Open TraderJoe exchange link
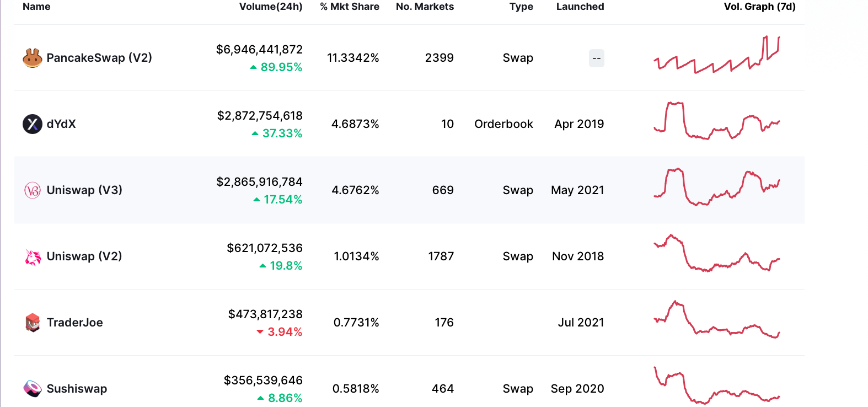Screen dimensions: 868x407 coord(75,323)
